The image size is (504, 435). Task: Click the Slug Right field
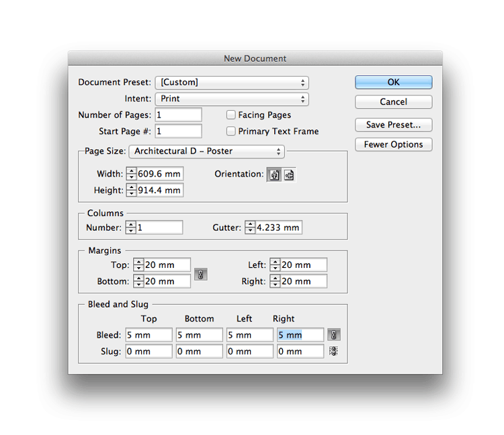tap(300, 351)
